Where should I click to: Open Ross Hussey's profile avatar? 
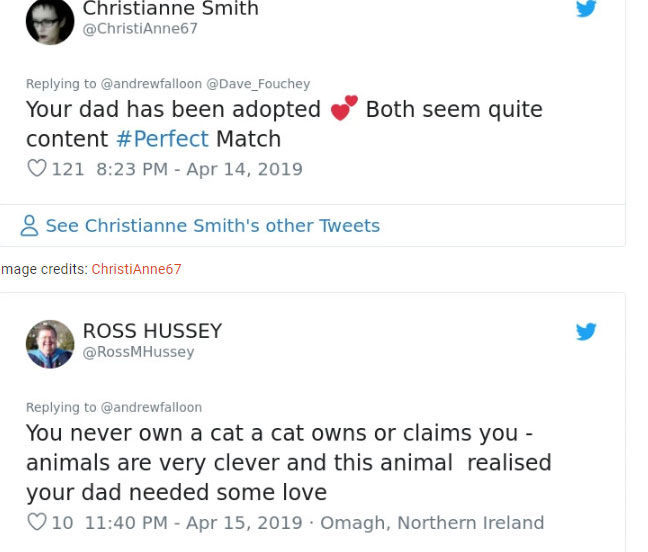click(x=50, y=344)
